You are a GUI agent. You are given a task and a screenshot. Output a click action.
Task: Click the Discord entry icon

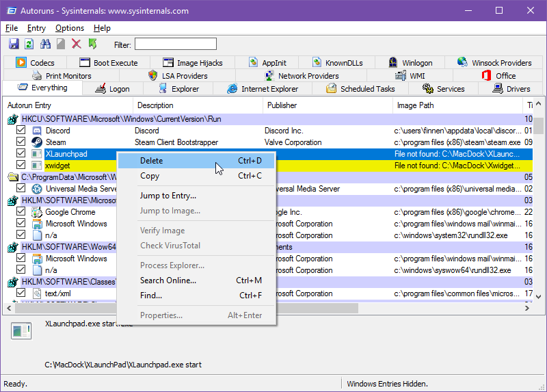(37, 131)
